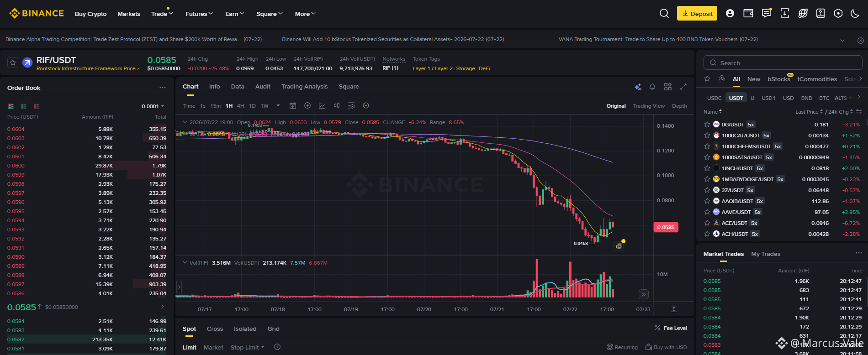Open language and region globe icon
Viewport: 868px width, 355px height.
tap(803, 13)
